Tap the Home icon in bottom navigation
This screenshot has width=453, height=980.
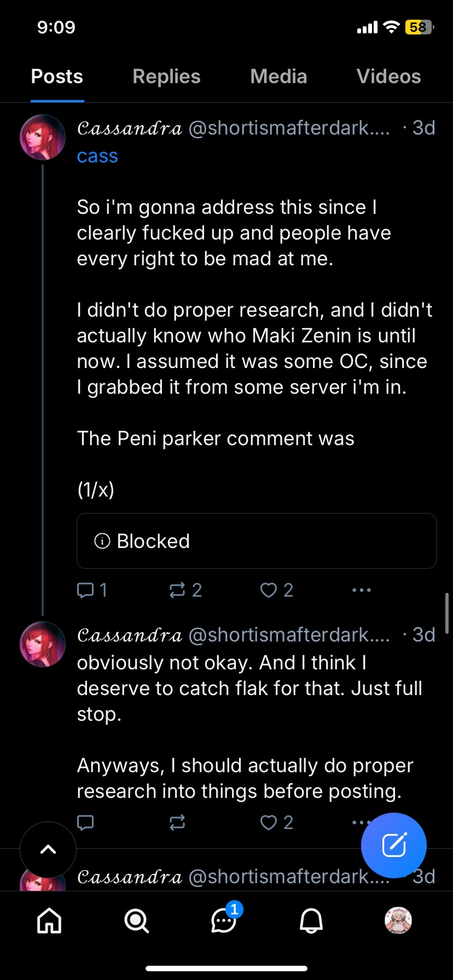coord(49,920)
